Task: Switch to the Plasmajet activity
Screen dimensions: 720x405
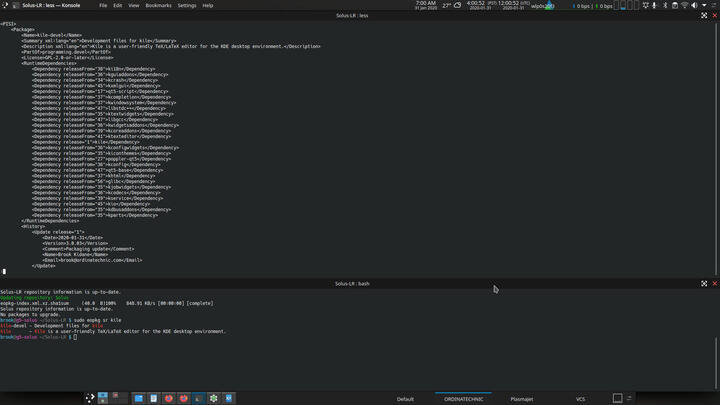Action: click(x=522, y=399)
